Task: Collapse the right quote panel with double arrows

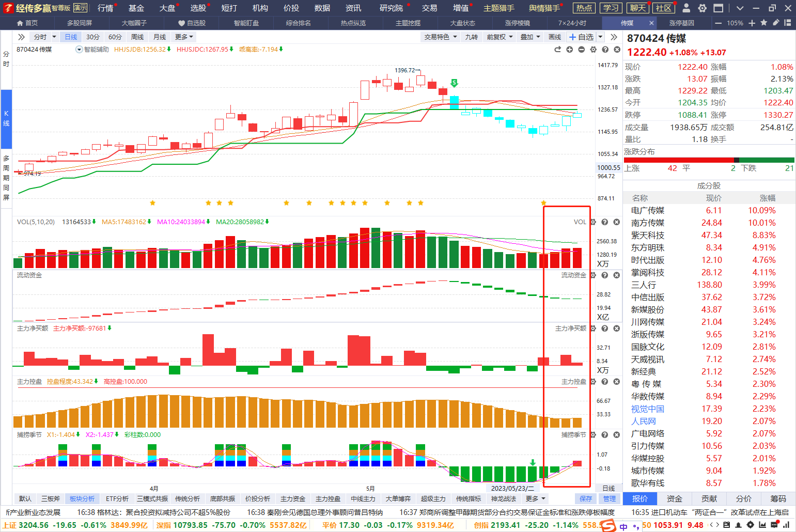Action: click(614, 37)
